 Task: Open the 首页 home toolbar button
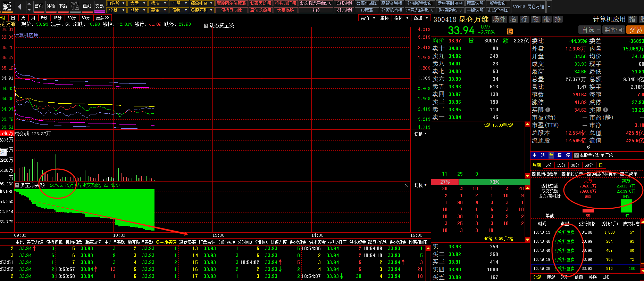[39, 6]
